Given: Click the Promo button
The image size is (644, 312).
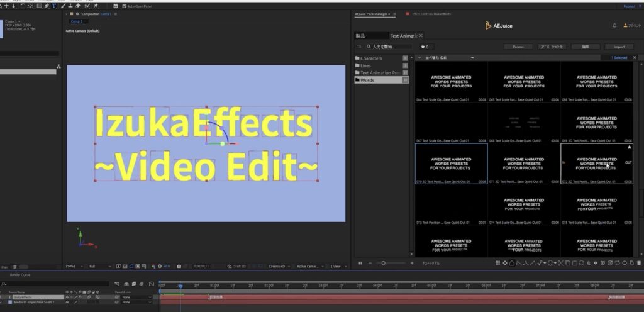Looking at the screenshot, I should click(518, 47).
